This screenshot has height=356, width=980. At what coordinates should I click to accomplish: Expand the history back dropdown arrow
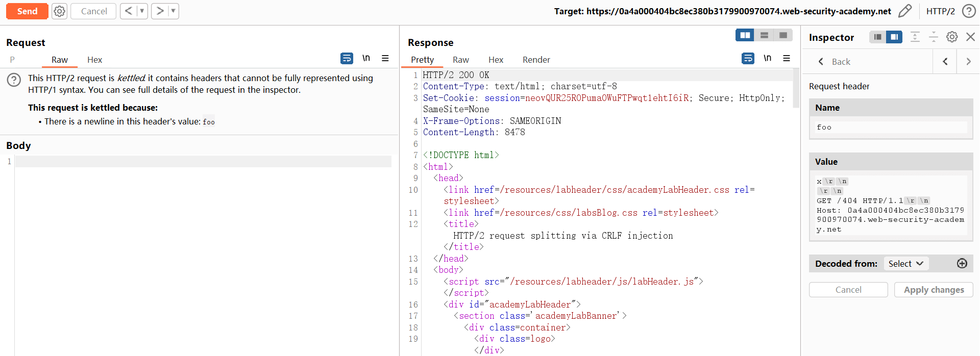(x=142, y=11)
